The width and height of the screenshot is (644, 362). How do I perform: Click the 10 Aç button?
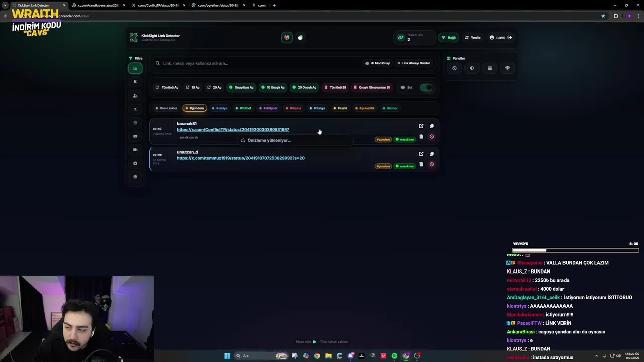[193, 87]
